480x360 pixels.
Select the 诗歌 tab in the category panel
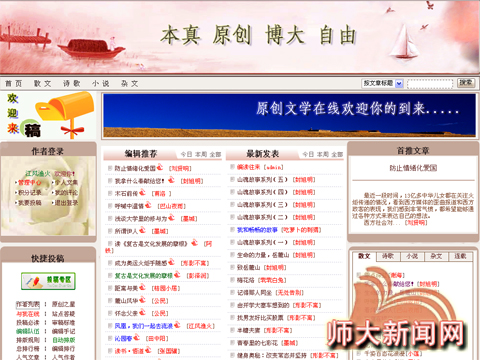388,256
